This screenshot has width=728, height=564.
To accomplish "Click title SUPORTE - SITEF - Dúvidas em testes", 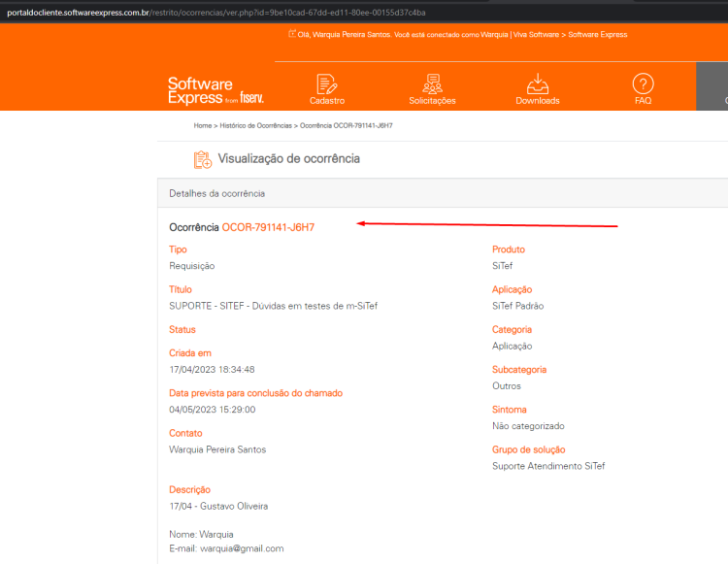I will click(x=273, y=306).
